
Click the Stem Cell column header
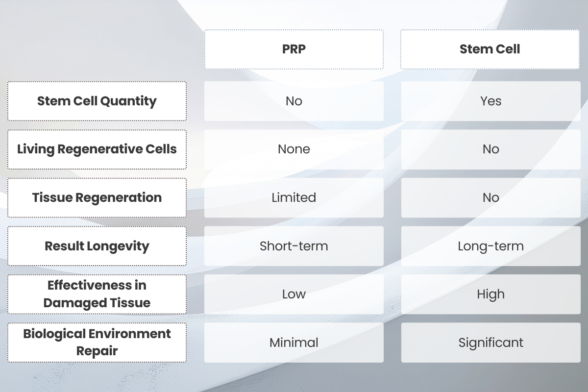pos(490,49)
